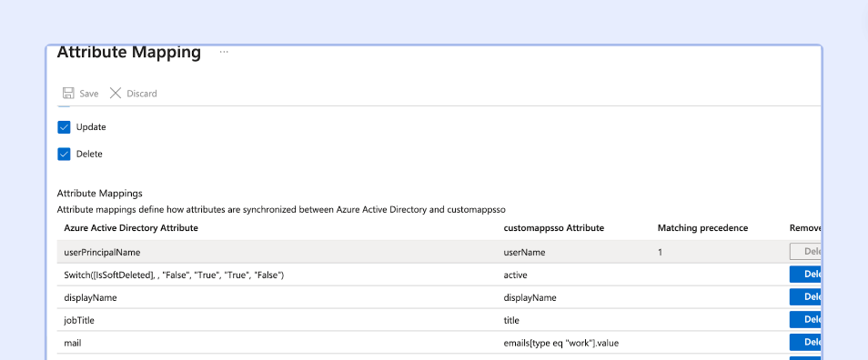Click the Azure Active Directory Attribute header
868x360 pixels.
[x=131, y=228]
